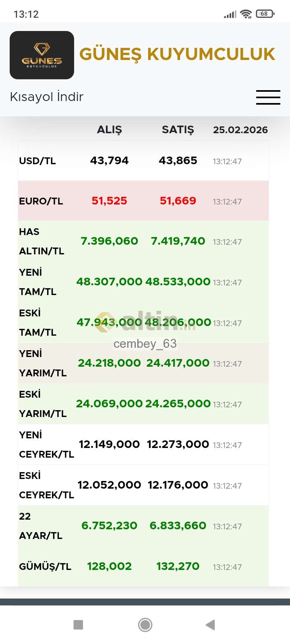Tap the SATIŞ column header
Viewport: 290px width, 644px height.
pos(178,130)
